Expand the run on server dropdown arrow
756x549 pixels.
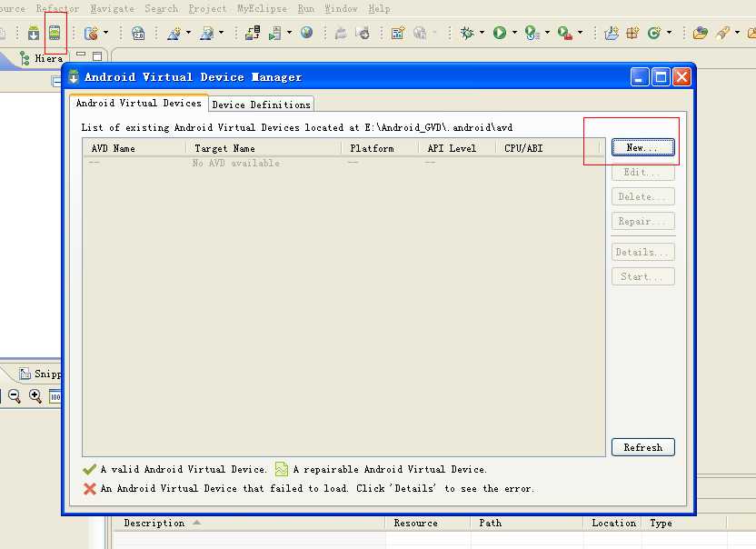point(289,33)
